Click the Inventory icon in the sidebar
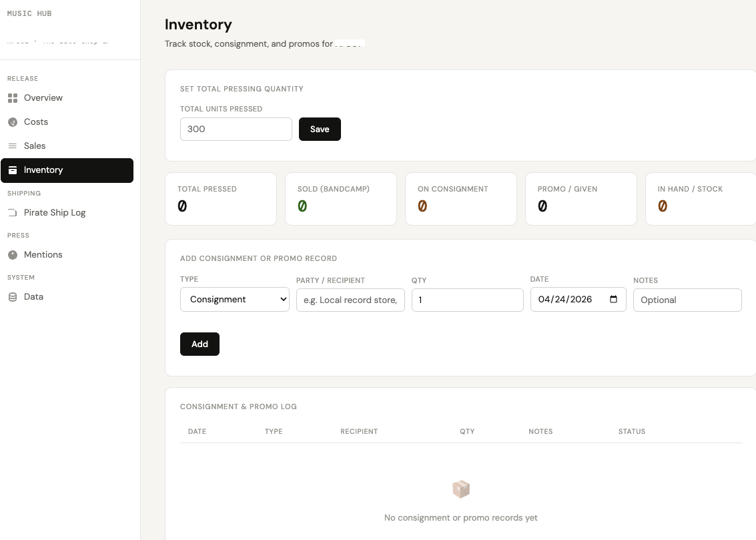 [x=13, y=170]
